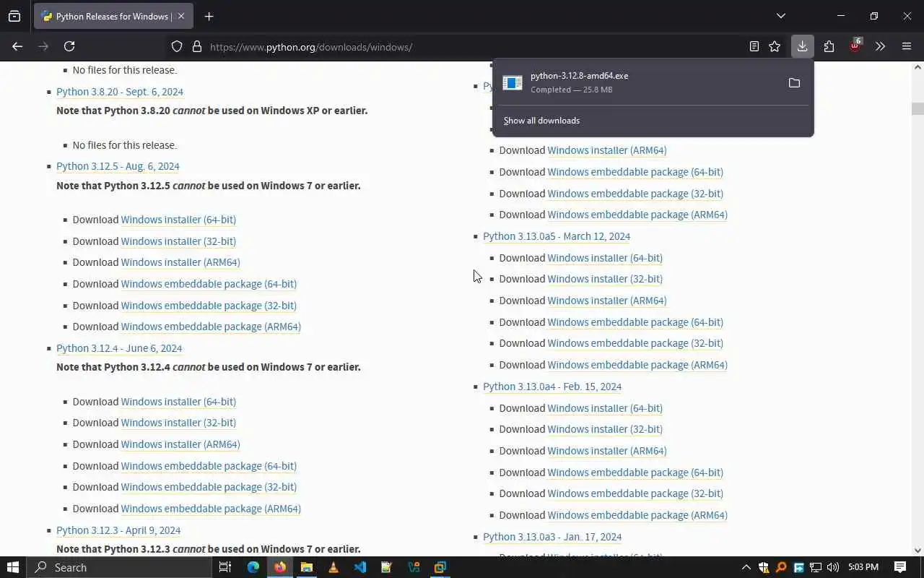
Task: Show downloaded file in folder
Action: coord(794,83)
